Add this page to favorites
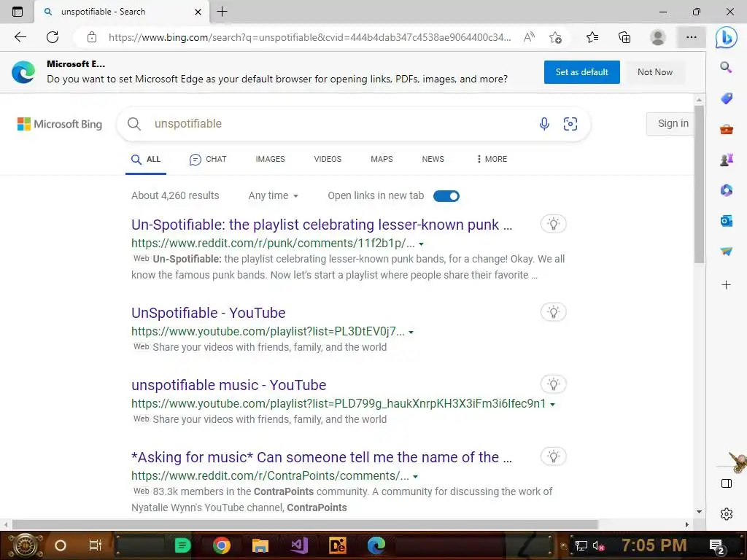 (555, 37)
